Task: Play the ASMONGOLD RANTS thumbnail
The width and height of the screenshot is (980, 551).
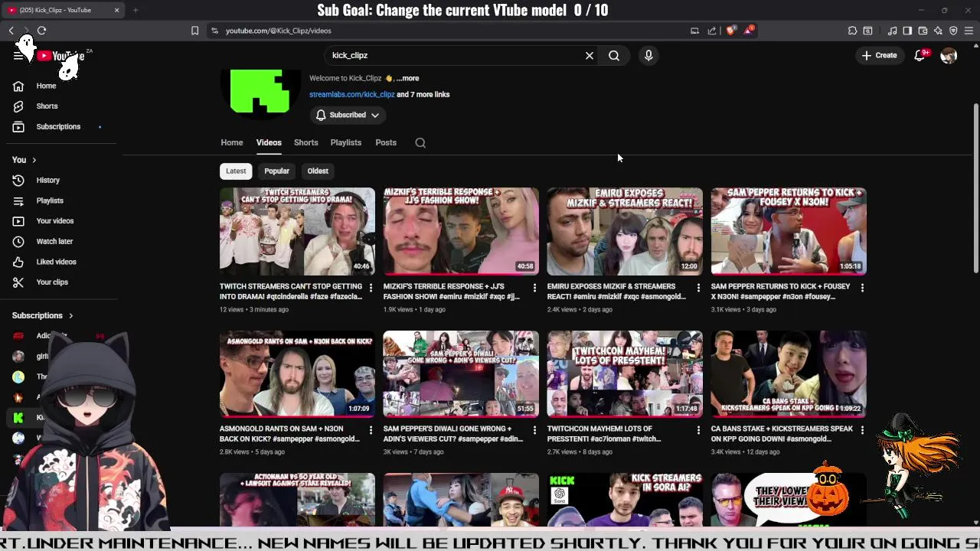Action: pos(297,373)
